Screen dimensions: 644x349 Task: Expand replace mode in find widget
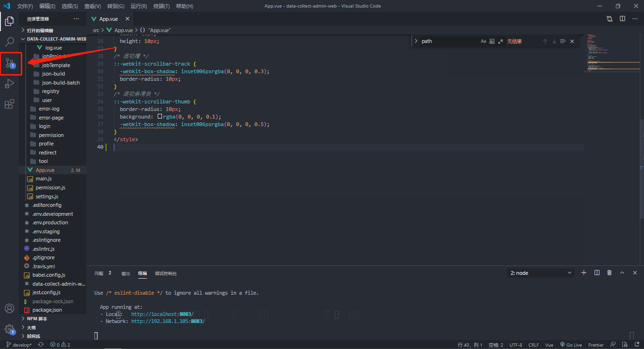[416, 41]
